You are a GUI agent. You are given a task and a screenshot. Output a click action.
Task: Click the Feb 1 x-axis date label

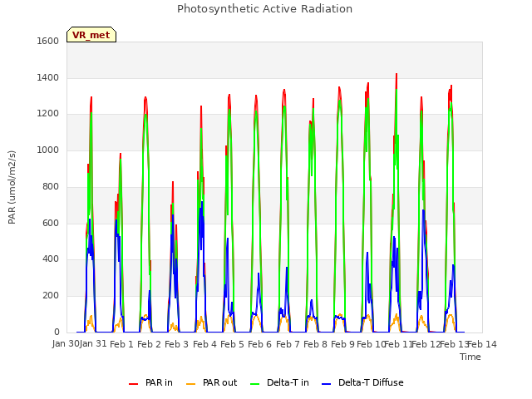tap(122, 344)
